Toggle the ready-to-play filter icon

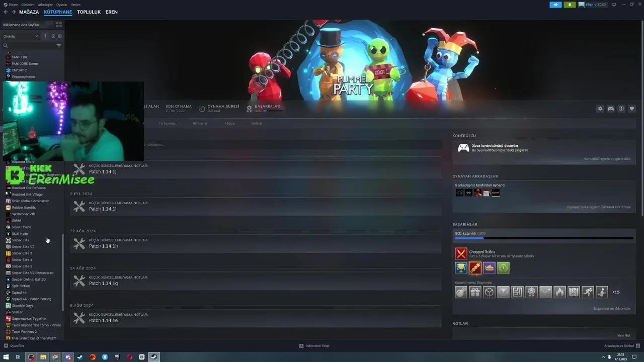tap(60, 36)
